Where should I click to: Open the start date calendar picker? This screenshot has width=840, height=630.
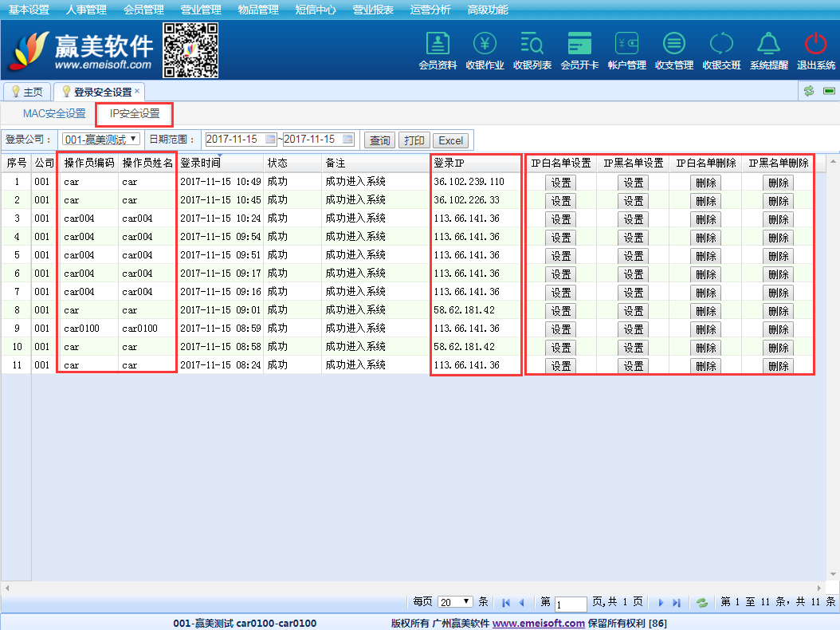270,140
